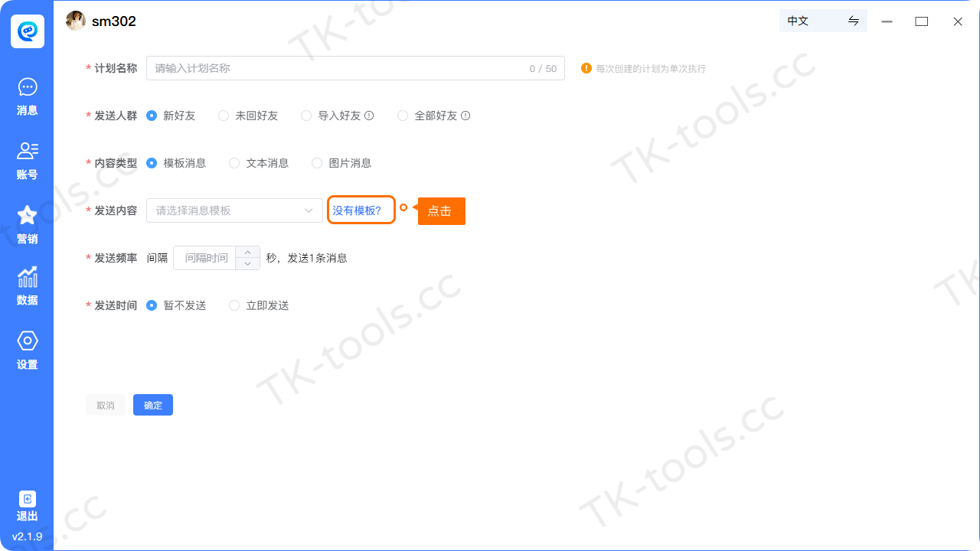The width and height of the screenshot is (980, 551).
Task: Click the 间隔时间 input field
Action: 205,258
